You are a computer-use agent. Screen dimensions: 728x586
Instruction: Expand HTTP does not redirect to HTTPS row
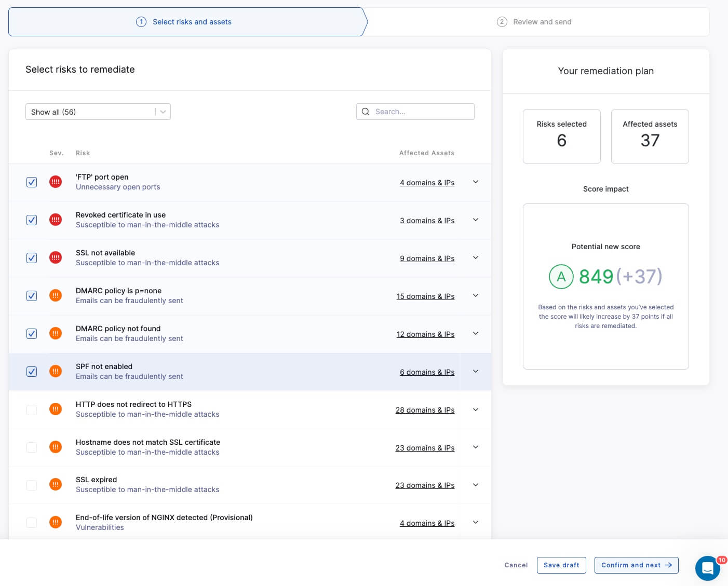(x=476, y=410)
